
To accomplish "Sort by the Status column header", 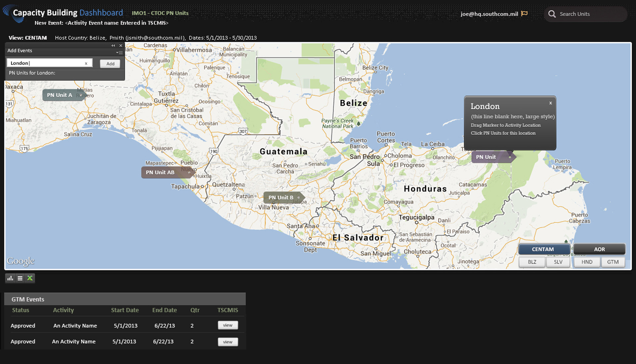I will (21, 310).
